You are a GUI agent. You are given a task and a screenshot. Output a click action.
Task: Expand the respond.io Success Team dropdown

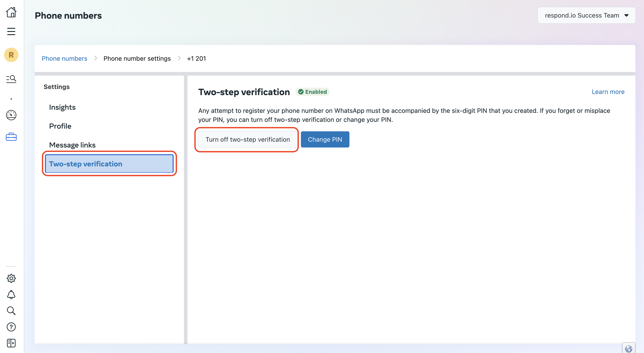coord(586,16)
